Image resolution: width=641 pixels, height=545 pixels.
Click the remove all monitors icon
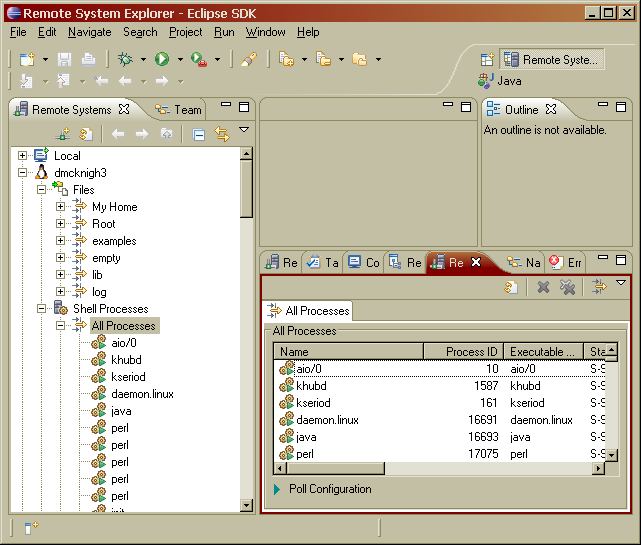pyautogui.click(x=567, y=287)
